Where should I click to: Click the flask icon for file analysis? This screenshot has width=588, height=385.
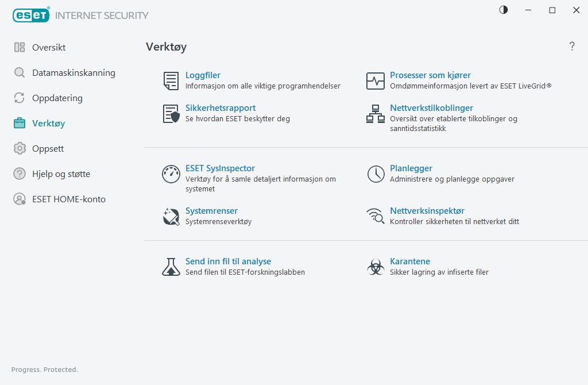(x=171, y=267)
